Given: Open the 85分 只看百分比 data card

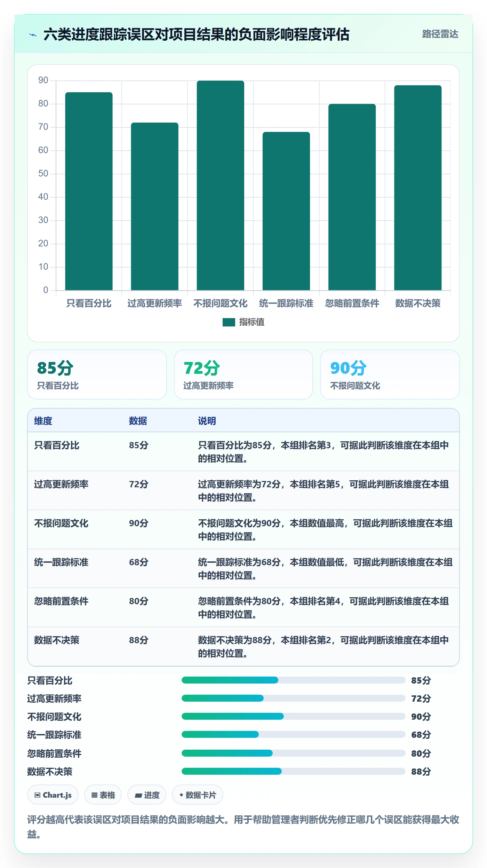Looking at the screenshot, I should [97, 374].
